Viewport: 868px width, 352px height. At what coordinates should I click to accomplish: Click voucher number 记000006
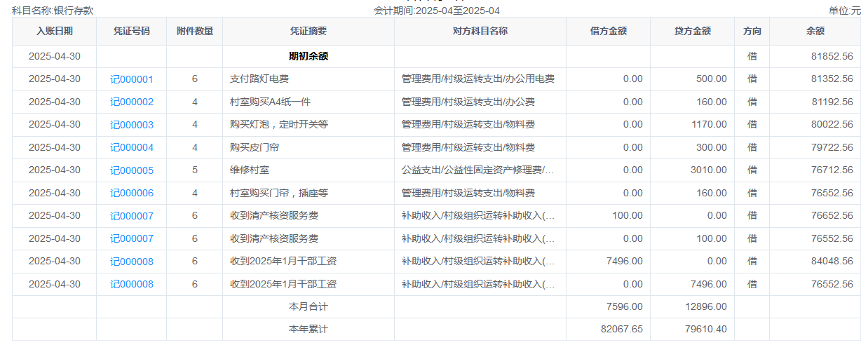pyautogui.click(x=131, y=194)
